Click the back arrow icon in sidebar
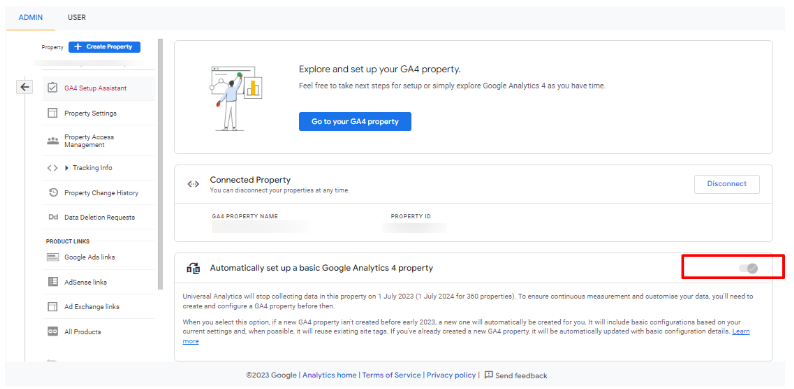 pyautogui.click(x=24, y=87)
